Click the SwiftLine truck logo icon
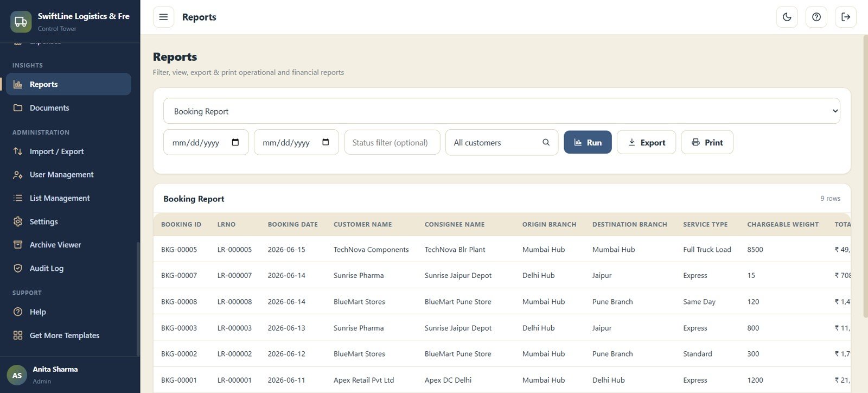This screenshot has width=868, height=393. (21, 22)
